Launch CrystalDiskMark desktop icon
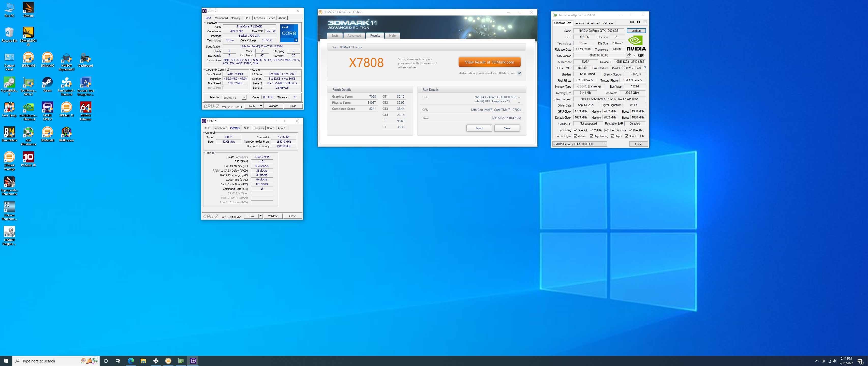Screen dimensions: 868x366 (9, 86)
